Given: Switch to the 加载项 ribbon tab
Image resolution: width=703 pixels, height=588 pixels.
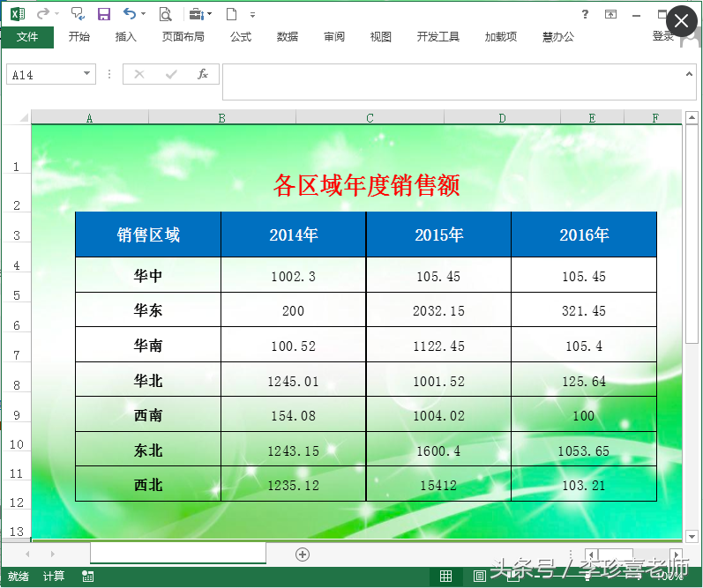Looking at the screenshot, I should [x=501, y=37].
